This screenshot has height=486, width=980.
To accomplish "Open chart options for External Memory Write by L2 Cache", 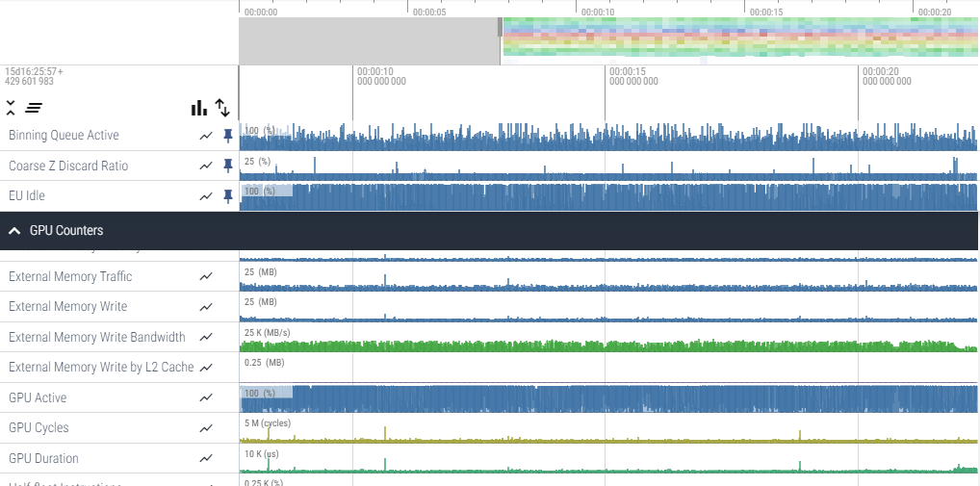I will pos(206,368).
